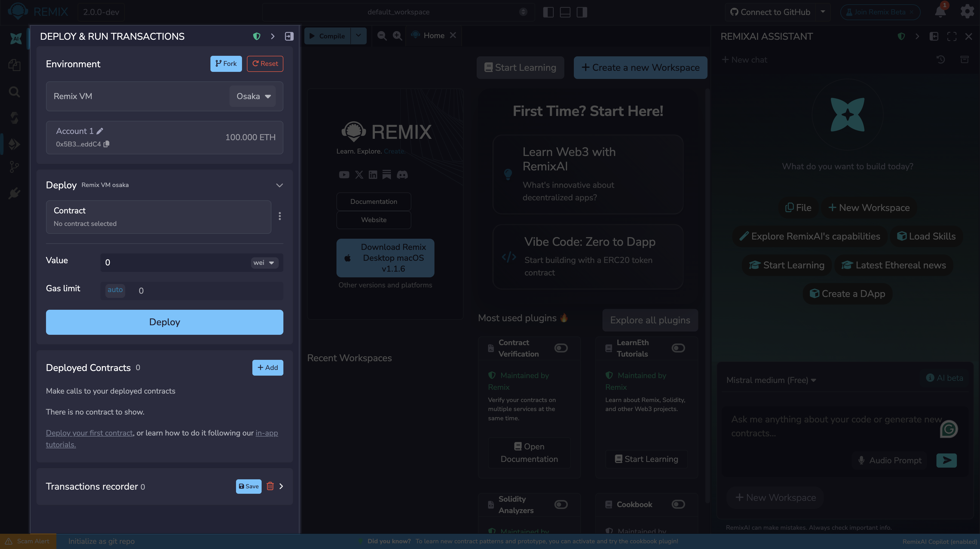Click Initialize as git repo in status bar
This screenshot has width=980, height=549.
click(x=101, y=541)
